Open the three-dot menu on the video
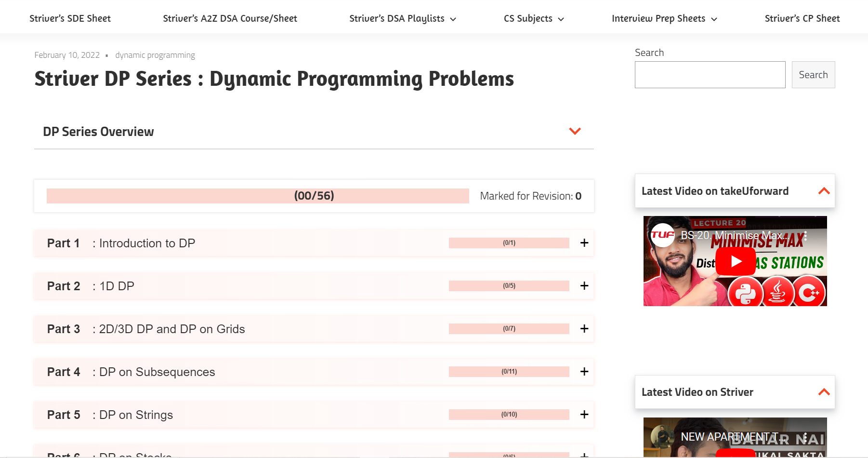 tap(805, 236)
